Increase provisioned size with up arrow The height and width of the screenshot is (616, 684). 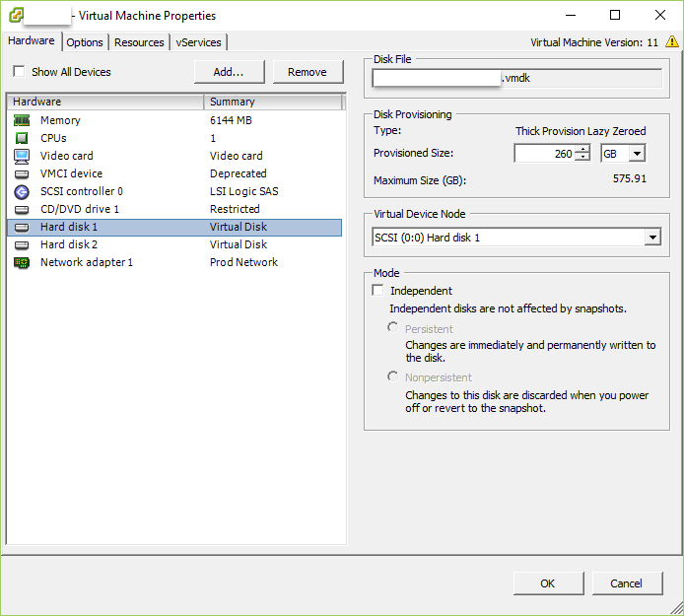point(582,150)
